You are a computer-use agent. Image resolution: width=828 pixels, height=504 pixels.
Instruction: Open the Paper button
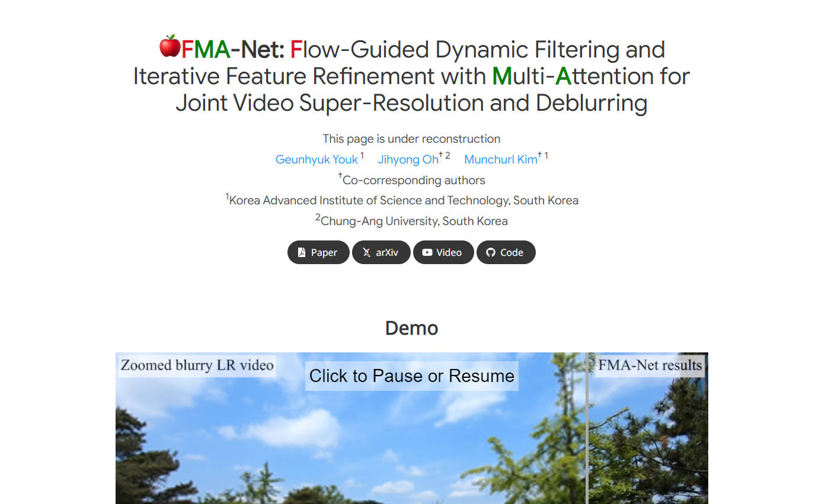coord(318,252)
